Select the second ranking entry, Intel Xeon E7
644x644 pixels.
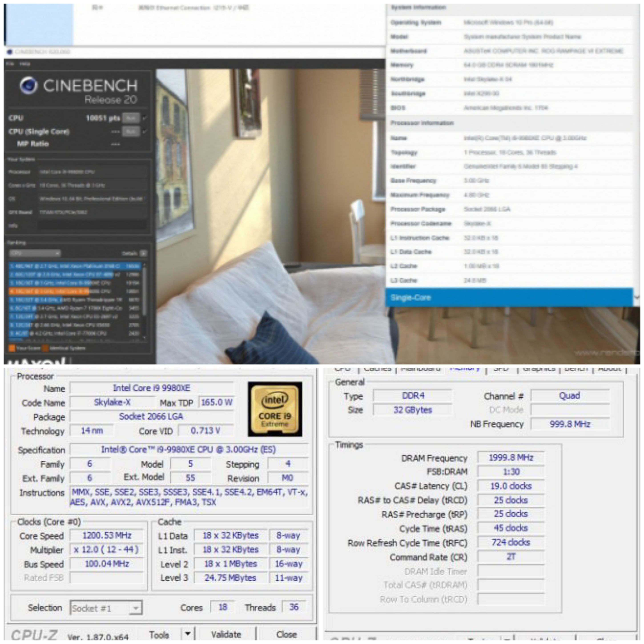[75, 274]
